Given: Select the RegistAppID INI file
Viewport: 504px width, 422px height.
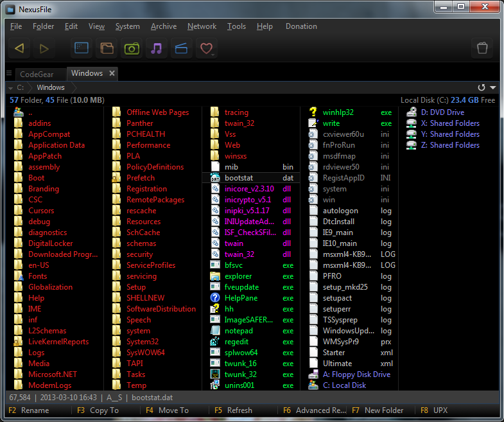Looking at the screenshot, I should coord(349,178).
